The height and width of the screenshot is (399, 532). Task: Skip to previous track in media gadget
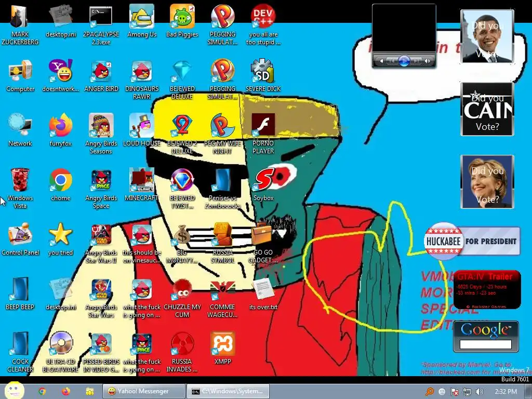[x=392, y=61]
